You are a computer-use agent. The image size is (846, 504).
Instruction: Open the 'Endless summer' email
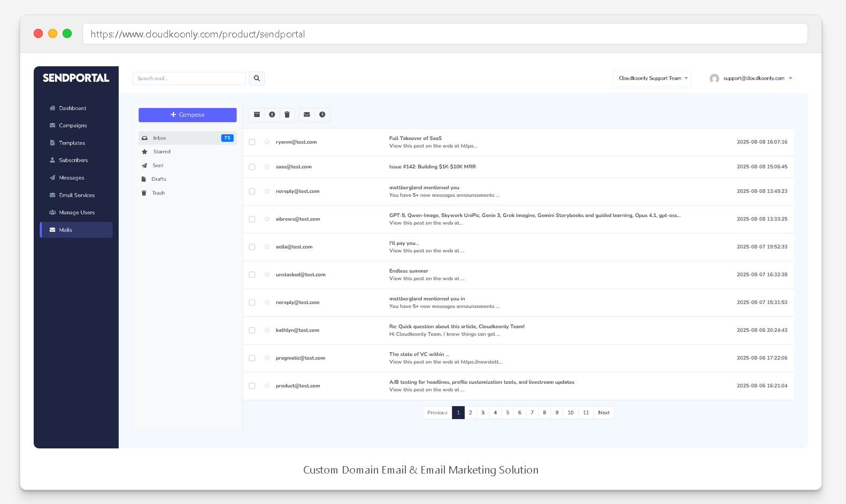[x=409, y=271]
